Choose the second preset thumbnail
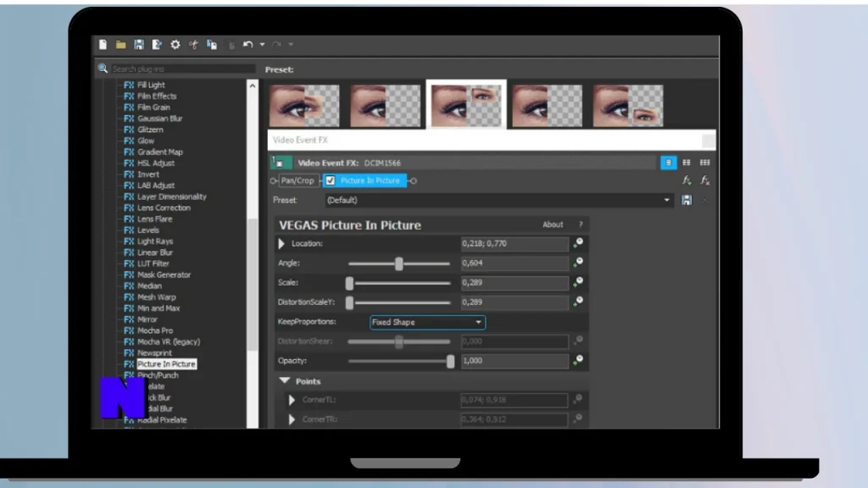This screenshot has height=488, width=868. click(386, 105)
